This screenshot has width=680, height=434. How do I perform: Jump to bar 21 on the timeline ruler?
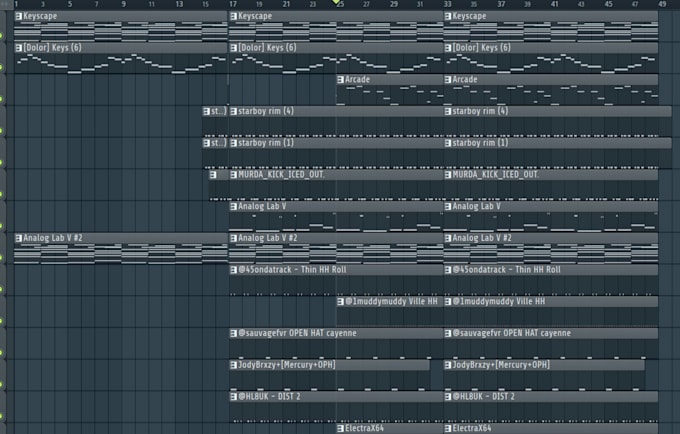coord(286,4)
